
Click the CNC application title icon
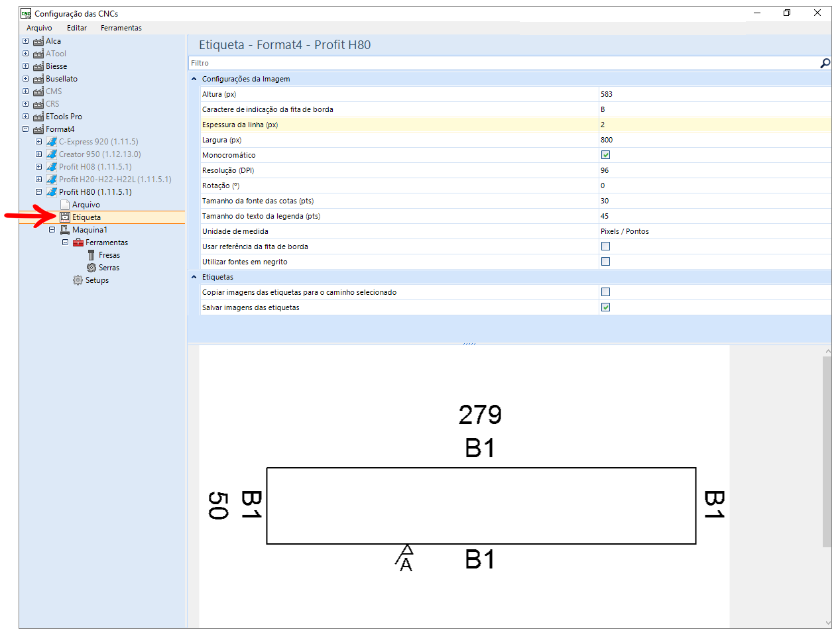click(x=26, y=13)
